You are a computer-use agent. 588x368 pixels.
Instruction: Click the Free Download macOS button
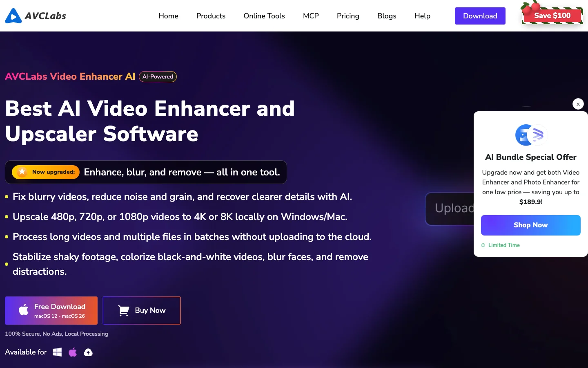pyautogui.click(x=51, y=310)
